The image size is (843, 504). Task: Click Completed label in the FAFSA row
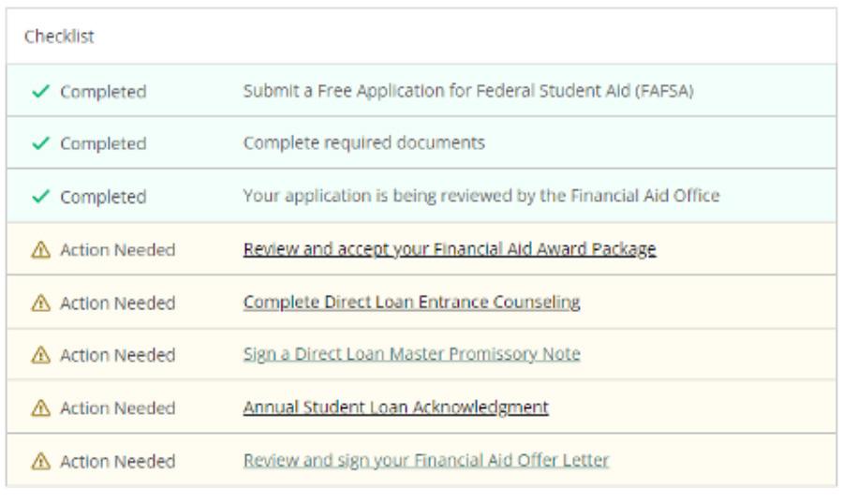(x=103, y=92)
